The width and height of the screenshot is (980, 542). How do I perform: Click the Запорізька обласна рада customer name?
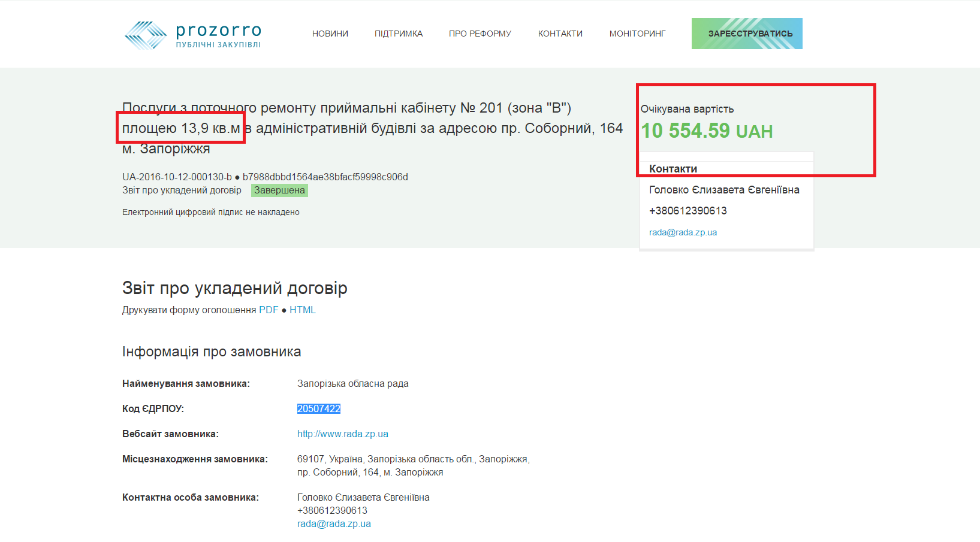[352, 383]
